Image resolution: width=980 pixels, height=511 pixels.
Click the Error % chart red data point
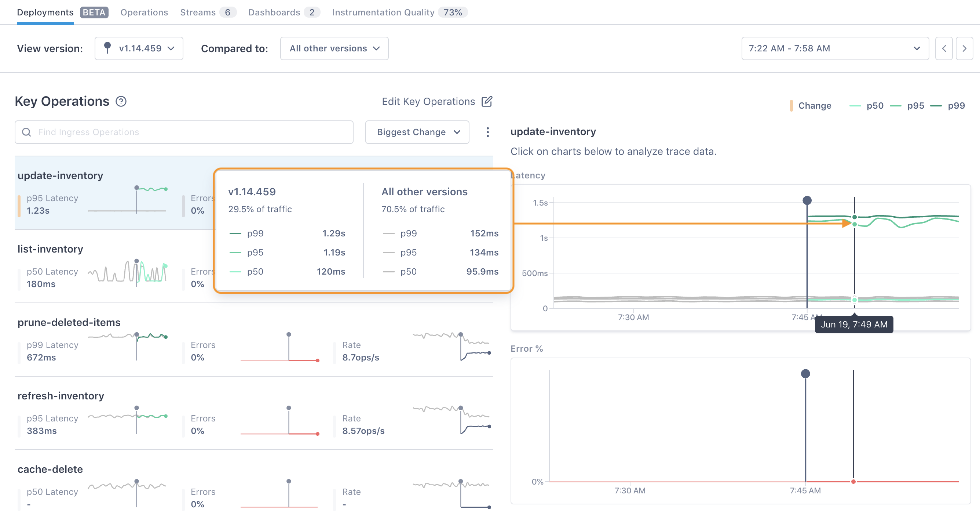click(853, 481)
